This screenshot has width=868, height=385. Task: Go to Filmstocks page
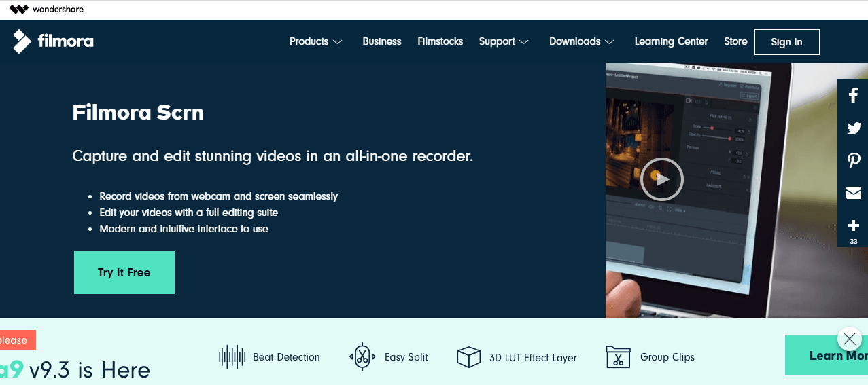coord(440,41)
